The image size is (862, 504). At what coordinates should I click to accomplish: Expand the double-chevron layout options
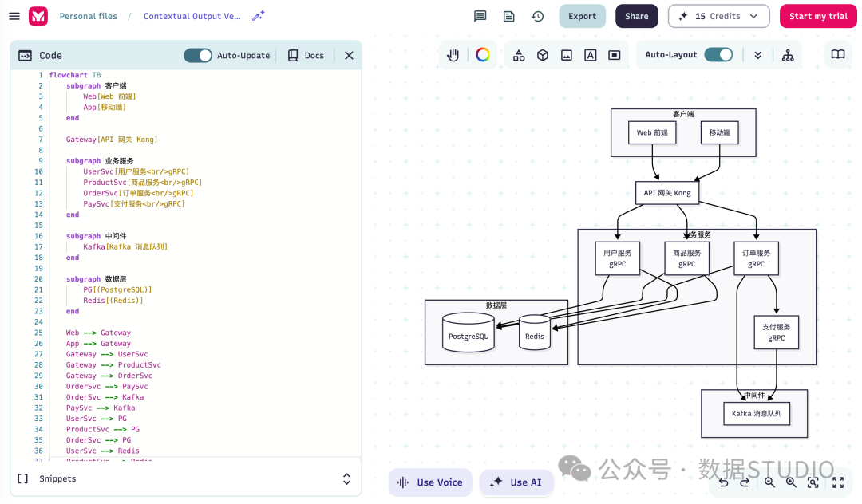coord(758,55)
